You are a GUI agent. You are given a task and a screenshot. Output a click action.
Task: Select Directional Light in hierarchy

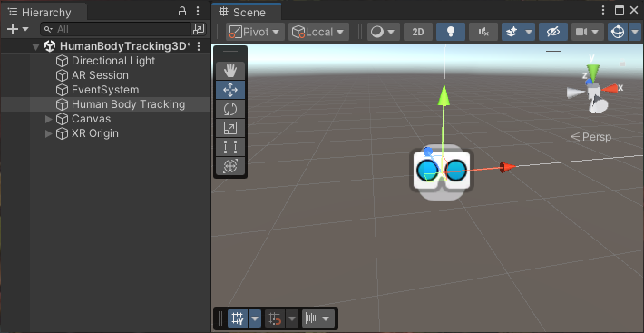click(113, 61)
